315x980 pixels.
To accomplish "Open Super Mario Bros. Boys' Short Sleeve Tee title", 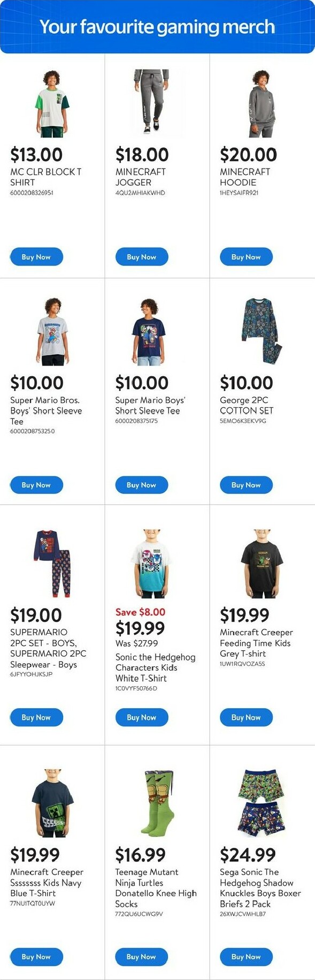I will click(x=46, y=411).
